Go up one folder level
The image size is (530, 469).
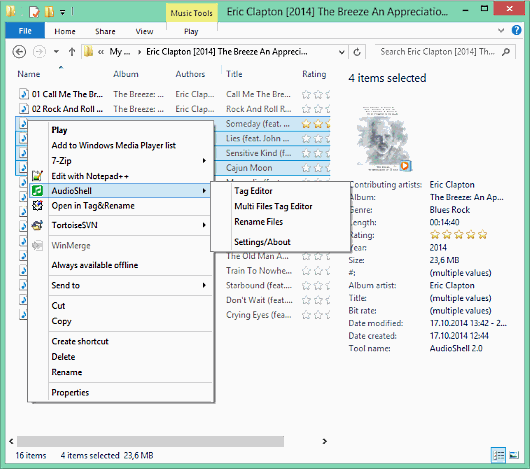tap(72, 52)
